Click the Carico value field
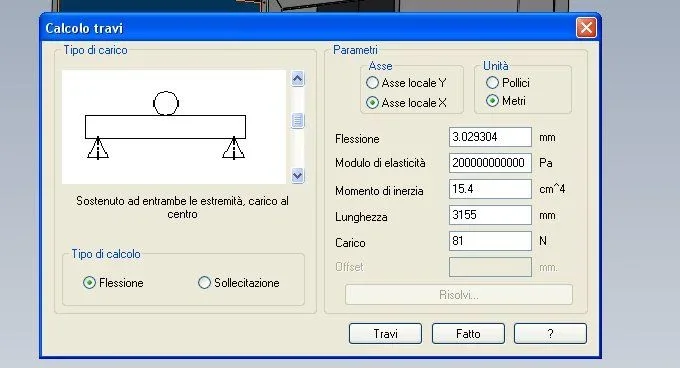The width and height of the screenshot is (680, 368). click(490, 241)
